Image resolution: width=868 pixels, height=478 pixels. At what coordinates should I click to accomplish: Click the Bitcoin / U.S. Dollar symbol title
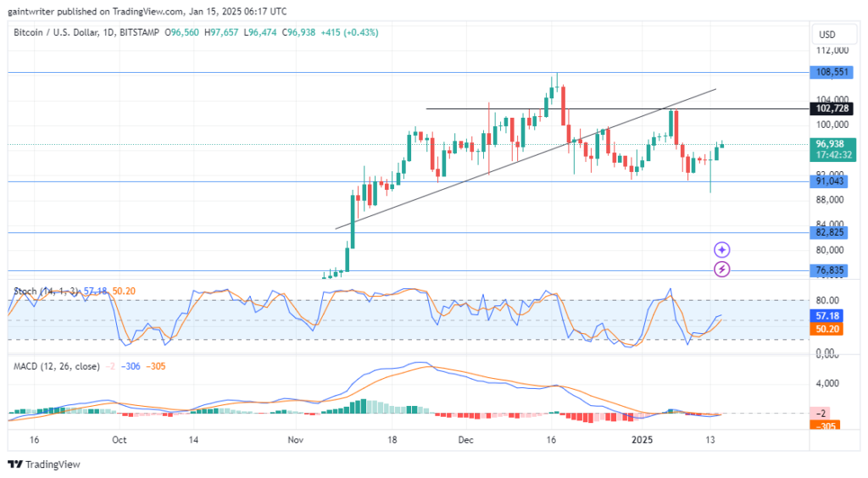coord(56,33)
